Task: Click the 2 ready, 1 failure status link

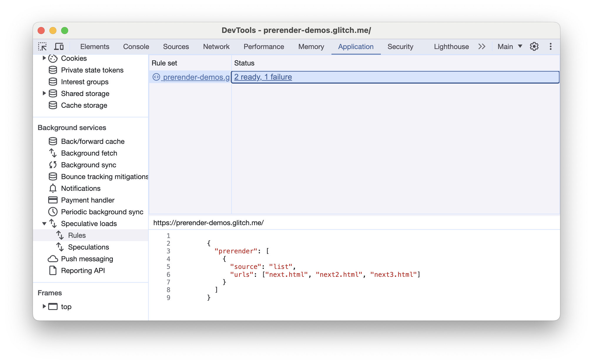Action: (263, 77)
